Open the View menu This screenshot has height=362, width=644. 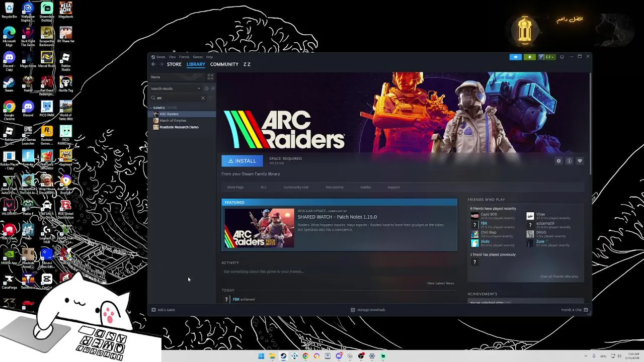(x=172, y=57)
